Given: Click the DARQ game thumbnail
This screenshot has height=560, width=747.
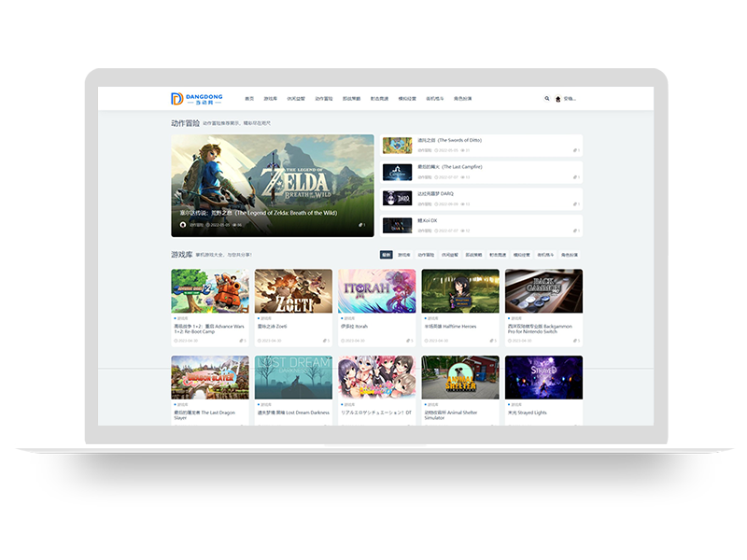Looking at the screenshot, I should (x=397, y=198).
